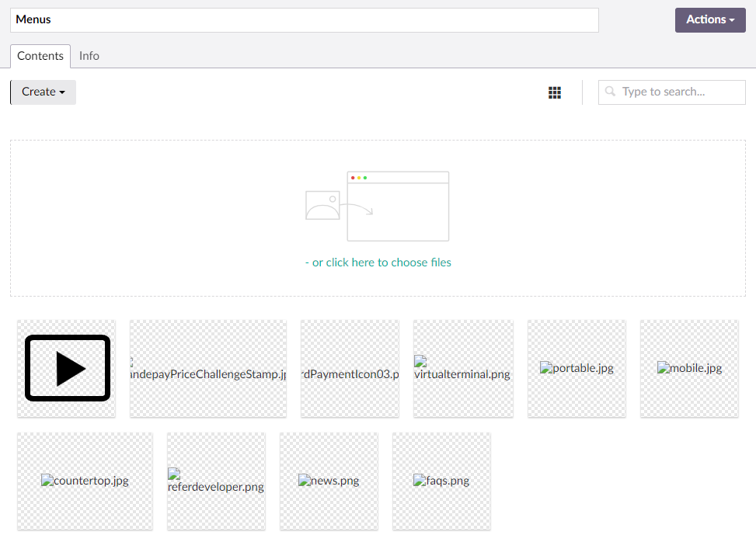Click the upload illustration in drop zone
This screenshot has height=542, width=756.
coord(378,207)
